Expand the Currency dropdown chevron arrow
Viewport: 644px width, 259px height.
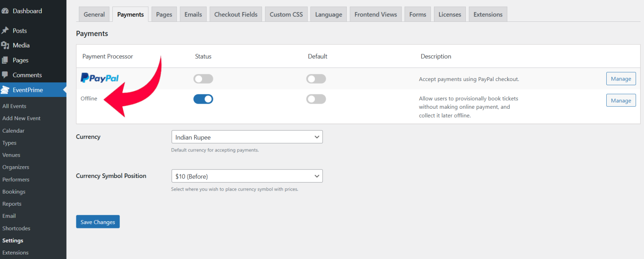pos(317,136)
